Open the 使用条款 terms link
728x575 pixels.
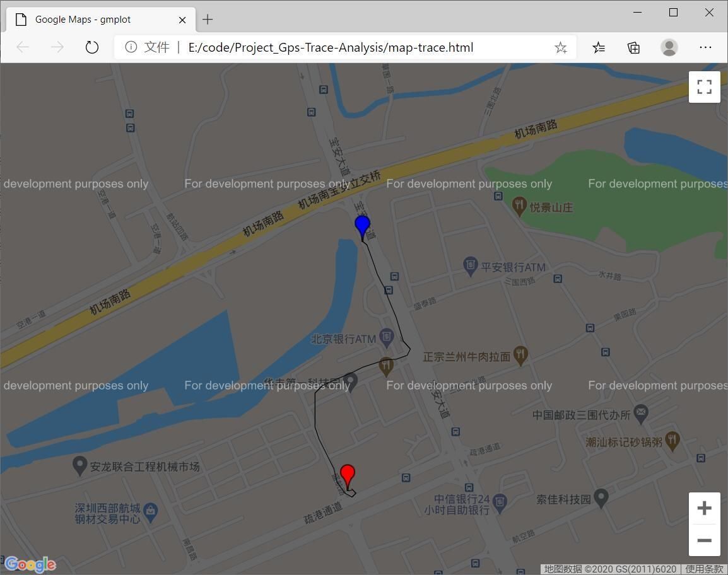click(705, 568)
